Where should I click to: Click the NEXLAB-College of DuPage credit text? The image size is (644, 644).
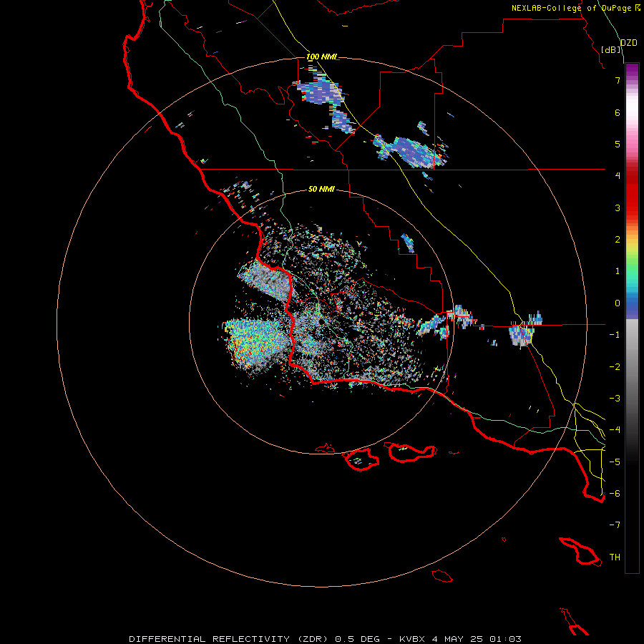(x=576, y=8)
